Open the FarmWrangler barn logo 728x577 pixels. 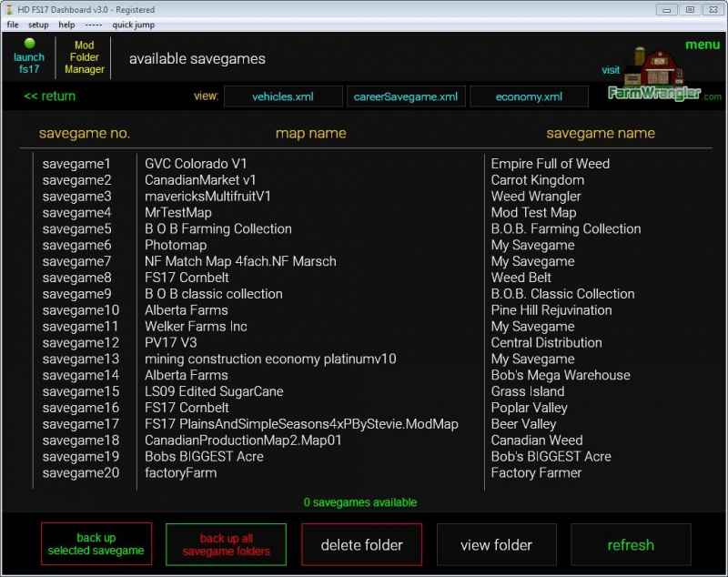click(x=654, y=75)
